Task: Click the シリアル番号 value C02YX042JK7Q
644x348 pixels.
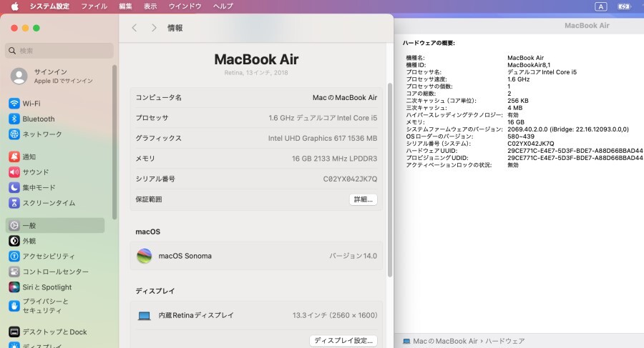Action: [x=350, y=179]
